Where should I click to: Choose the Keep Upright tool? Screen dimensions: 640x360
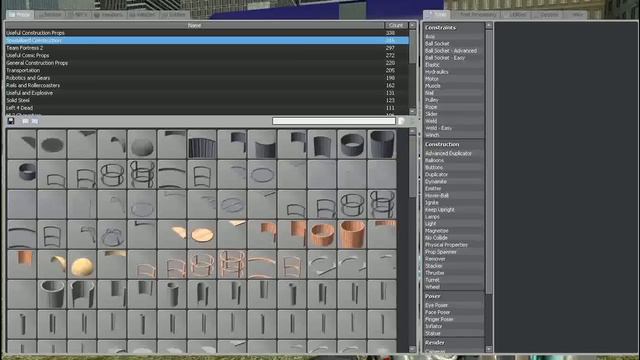point(453,209)
